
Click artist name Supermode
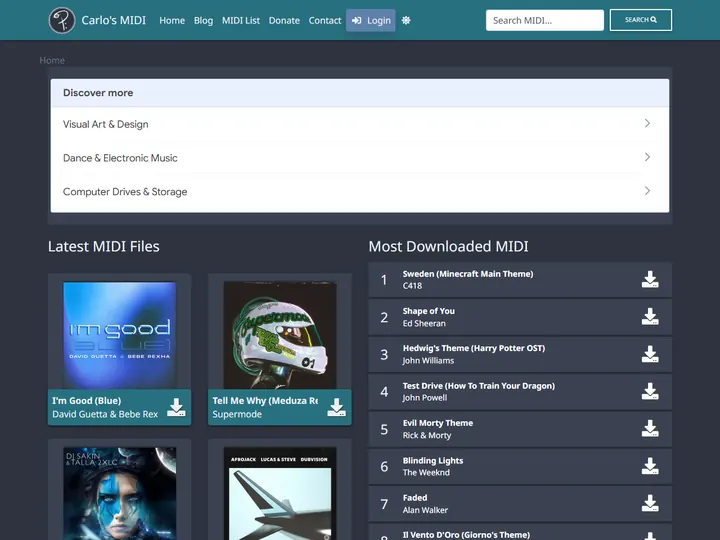coord(237,414)
